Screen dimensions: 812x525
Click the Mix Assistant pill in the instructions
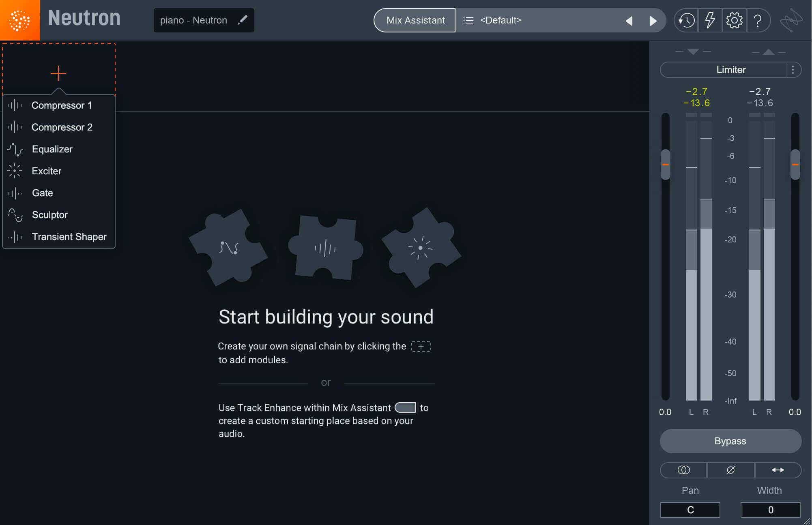(x=405, y=407)
